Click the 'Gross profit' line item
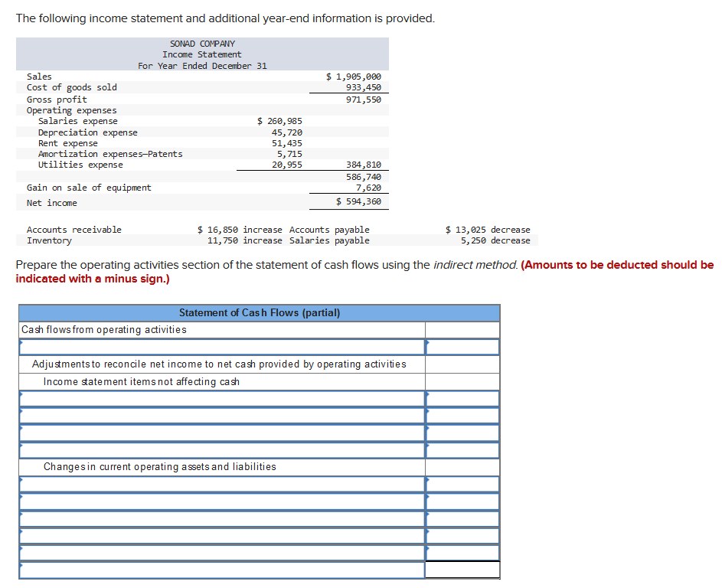The width and height of the screenshot is (722, 588). point(57,100)
